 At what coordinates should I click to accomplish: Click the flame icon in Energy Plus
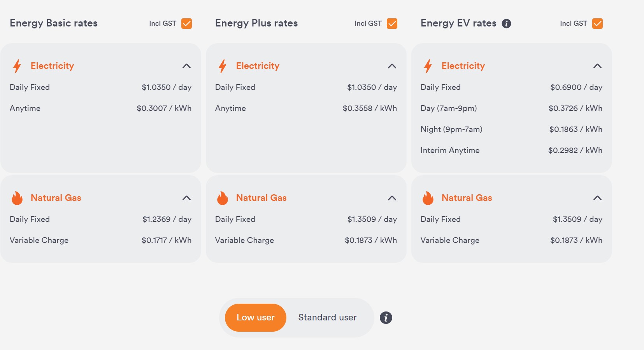pyautogui.click(x=223, y=198)
